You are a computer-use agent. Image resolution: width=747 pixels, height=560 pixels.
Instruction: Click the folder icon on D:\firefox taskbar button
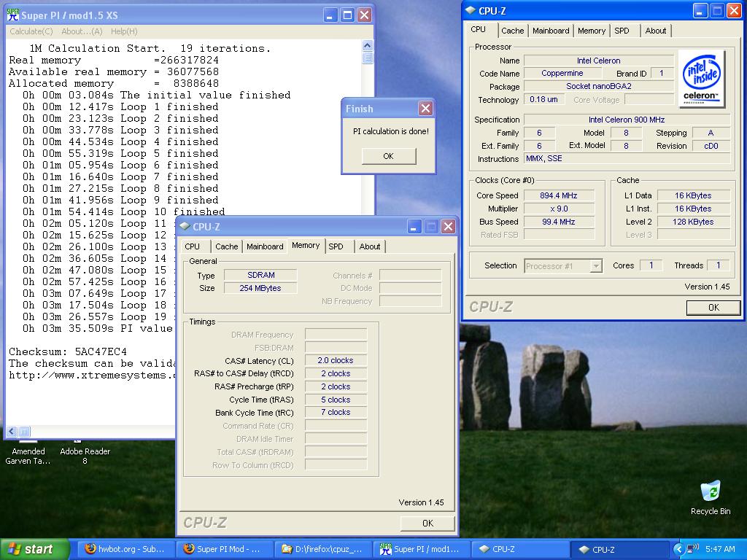(287, 549)
